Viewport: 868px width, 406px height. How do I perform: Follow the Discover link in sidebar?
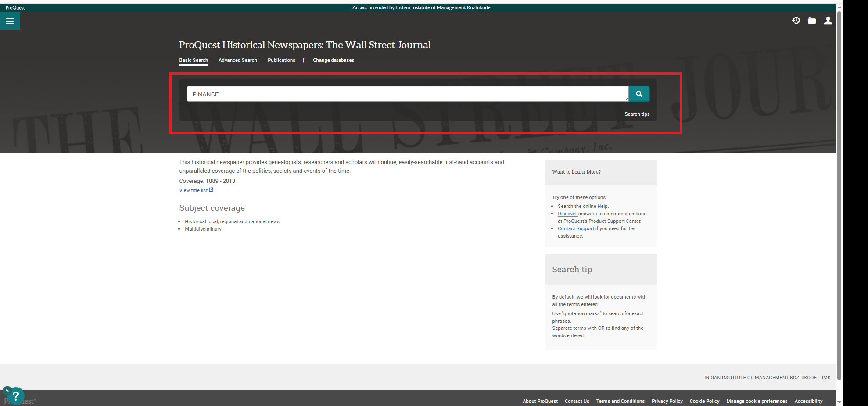[567, 214]
